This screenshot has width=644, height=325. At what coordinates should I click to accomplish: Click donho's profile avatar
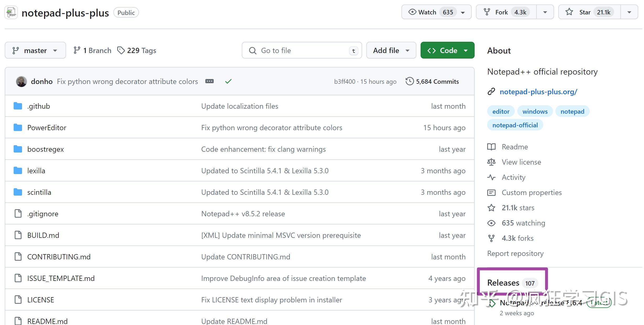(22, 81)
